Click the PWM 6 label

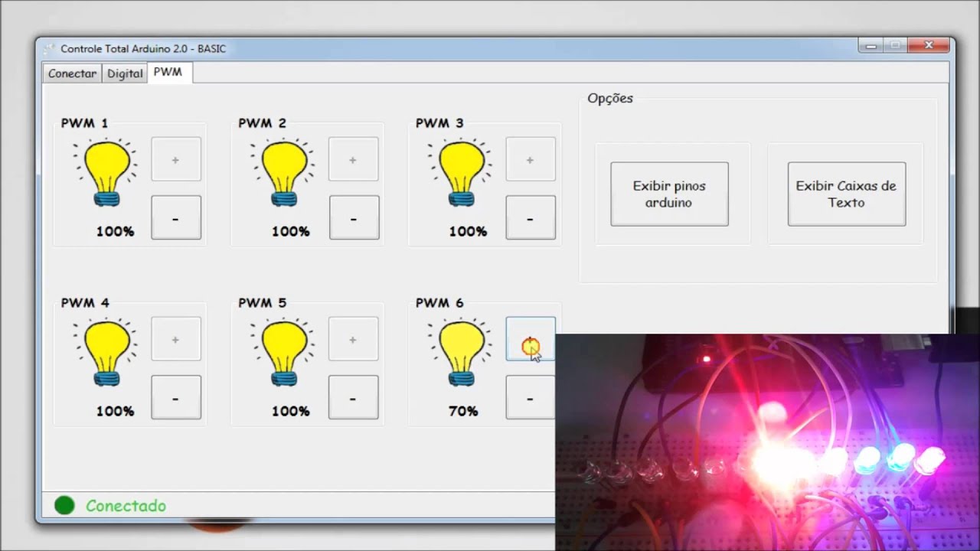pos(439,302)
